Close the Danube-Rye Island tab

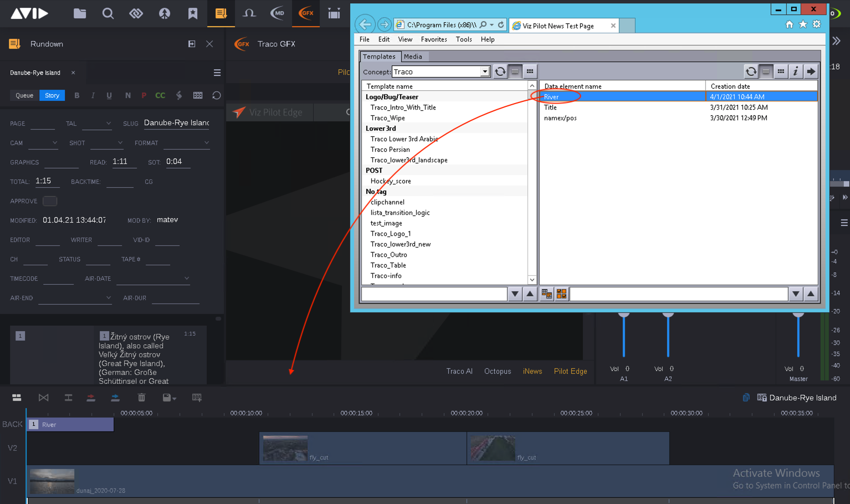73,73
